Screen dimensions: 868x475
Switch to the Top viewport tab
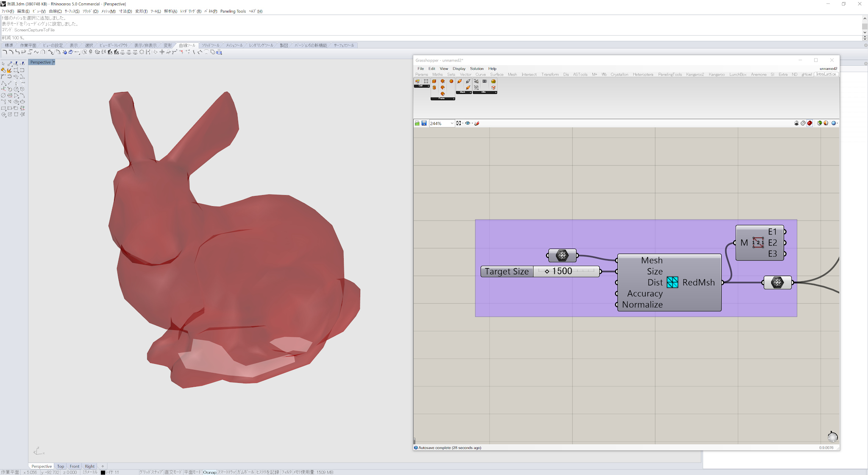[x=61, y=466]
